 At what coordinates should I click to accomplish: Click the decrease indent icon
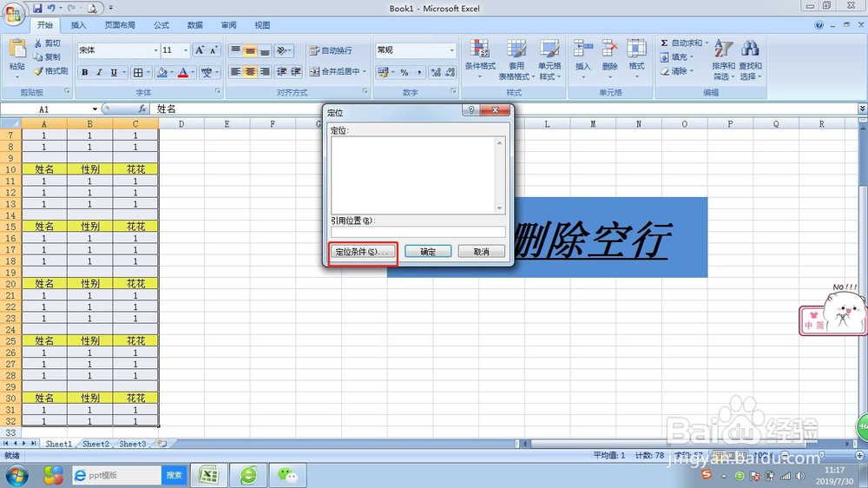pyautogui.click(x=282, y=71)
